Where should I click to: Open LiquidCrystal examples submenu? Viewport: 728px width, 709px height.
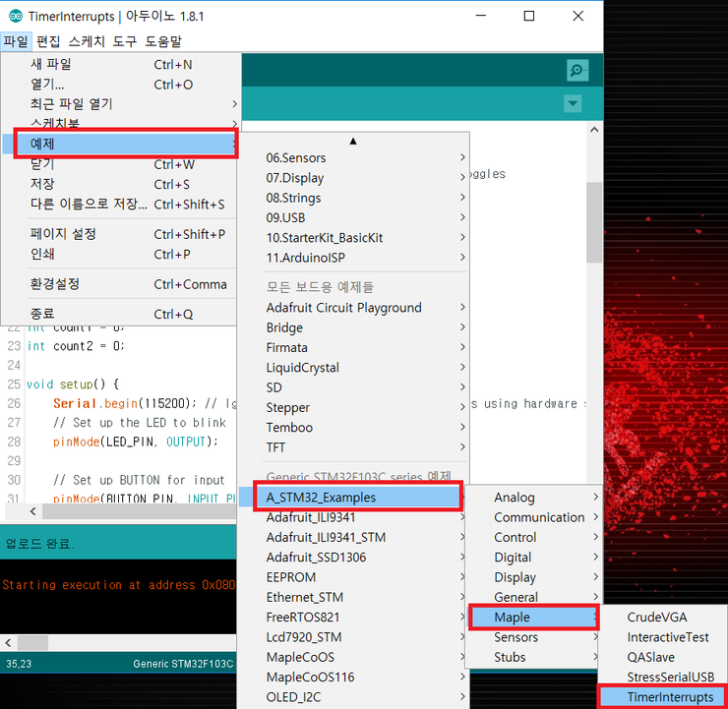coord(353,368)
